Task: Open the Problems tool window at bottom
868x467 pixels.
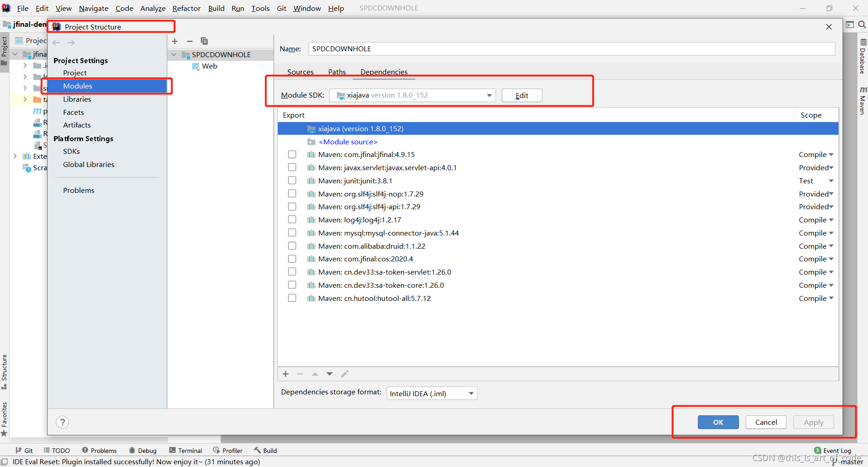Action: (x=99, y=451)
